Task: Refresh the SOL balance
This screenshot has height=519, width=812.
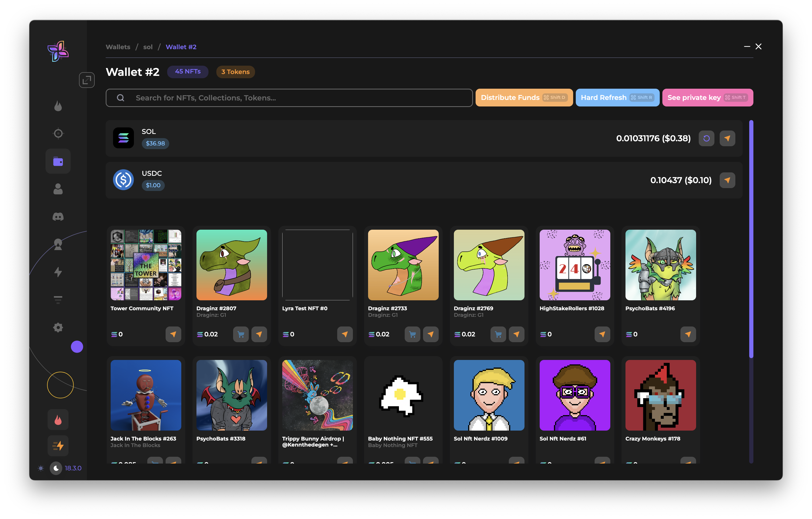Action: point(706,138)
